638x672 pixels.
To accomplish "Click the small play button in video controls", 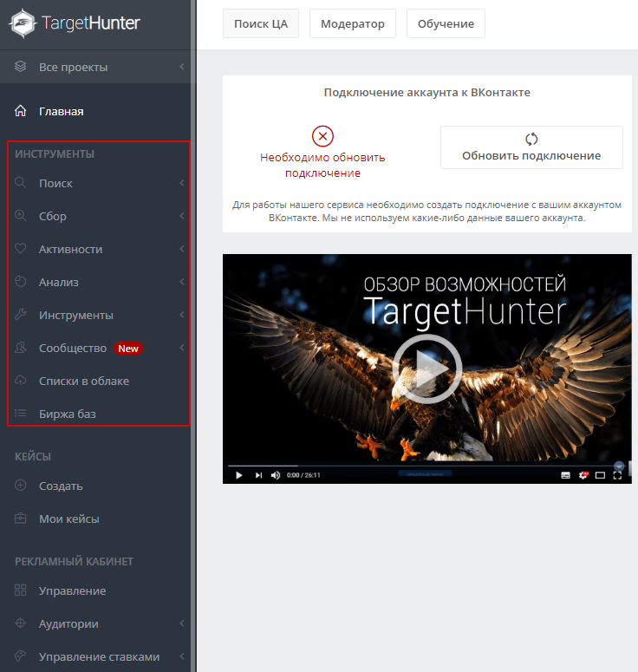I will tap(239, 475).
